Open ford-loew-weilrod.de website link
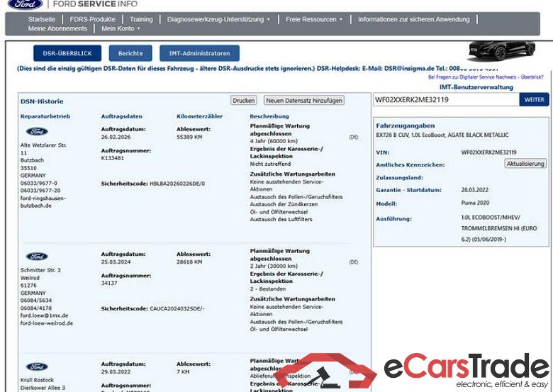The width and height of the screenshot is (553, 392). click(x=47, y=323)
